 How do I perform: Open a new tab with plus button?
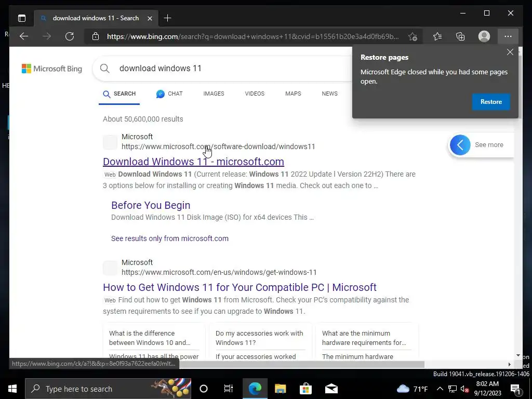tap(167, 18)
